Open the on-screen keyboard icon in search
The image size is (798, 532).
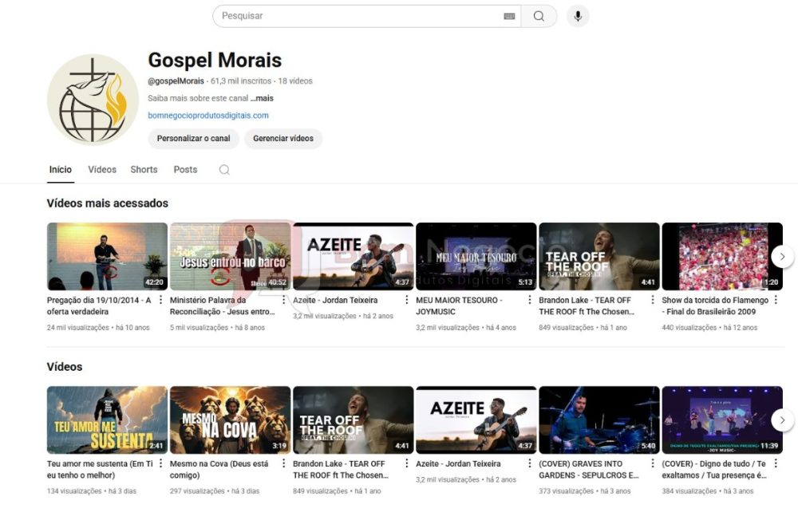click(x=509, y=16)
